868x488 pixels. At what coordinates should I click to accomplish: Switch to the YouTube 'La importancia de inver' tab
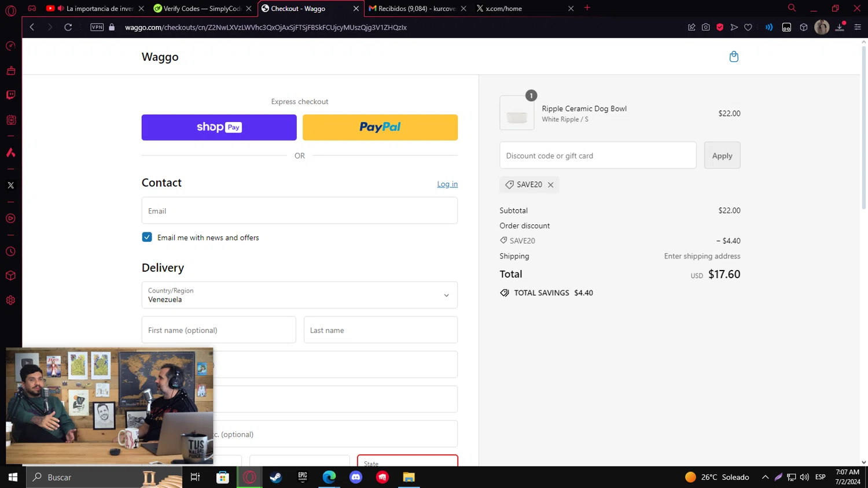click(94, 9)
